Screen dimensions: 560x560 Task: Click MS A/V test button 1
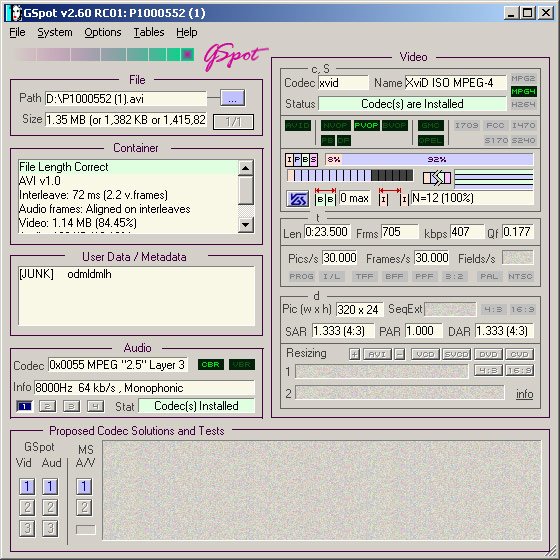click(x=84, y=486)
